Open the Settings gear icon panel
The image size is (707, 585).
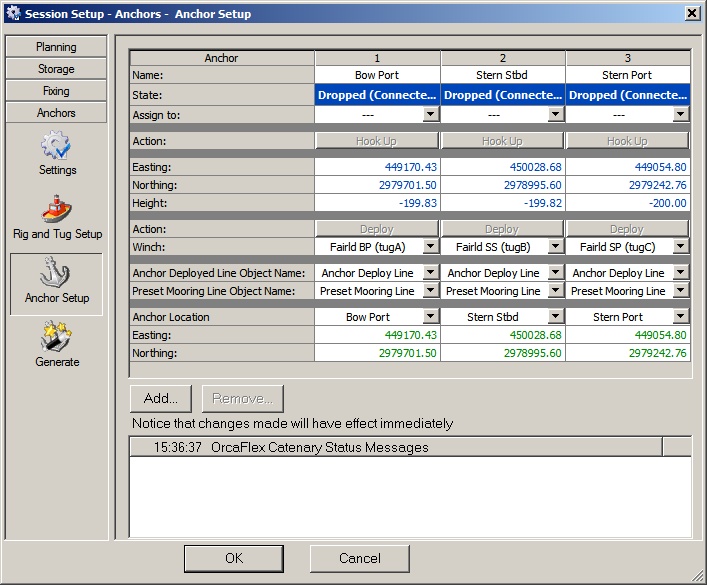pyautogui.click(x=57, y=147)
